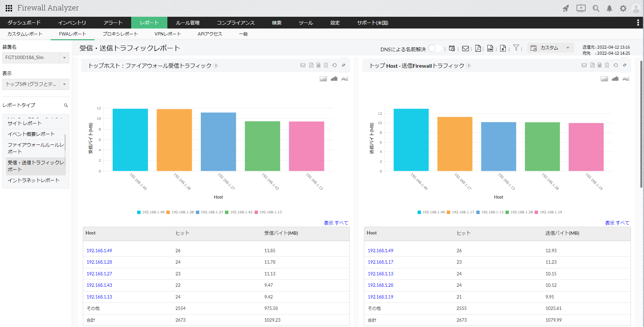
Task: Switch received traffic chart to area graph
Action: click(323, 79)
